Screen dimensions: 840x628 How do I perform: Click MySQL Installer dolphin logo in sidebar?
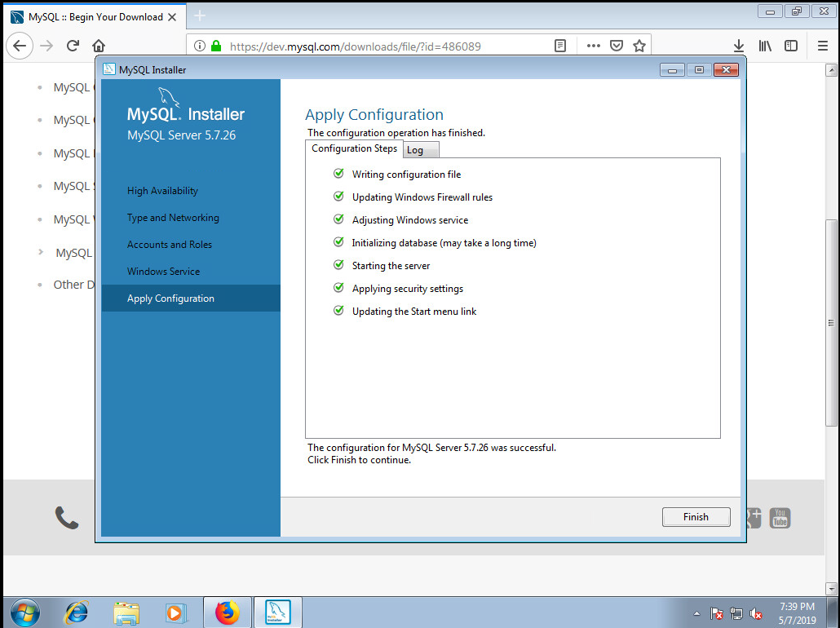[x=168, y=98]
